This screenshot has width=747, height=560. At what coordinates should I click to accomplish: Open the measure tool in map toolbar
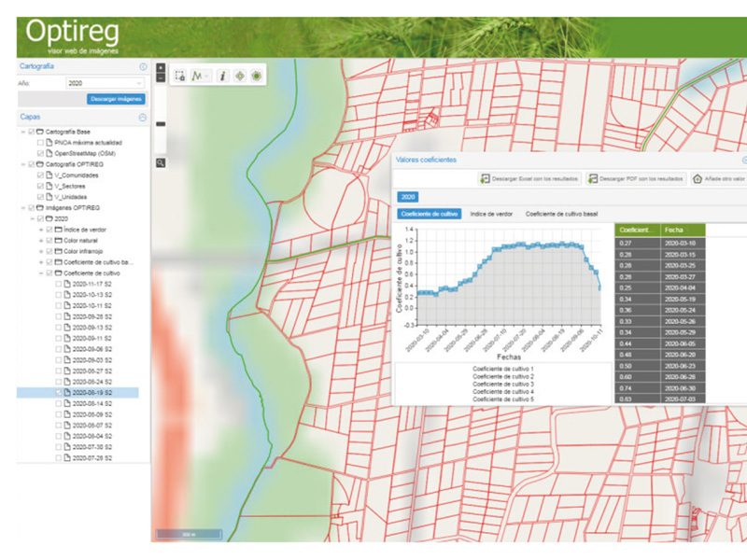click(x=199, y=76)
